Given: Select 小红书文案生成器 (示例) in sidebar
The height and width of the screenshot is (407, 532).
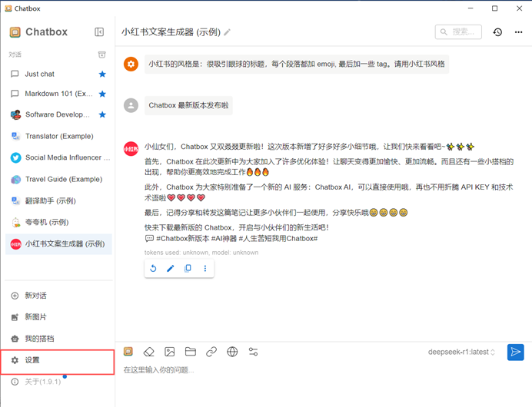Looking at the screenshot, I should tap(58, 244).
